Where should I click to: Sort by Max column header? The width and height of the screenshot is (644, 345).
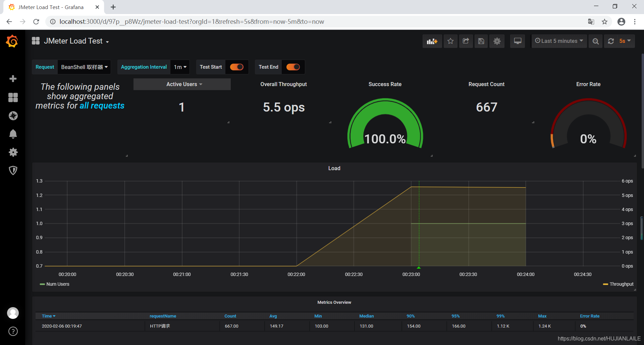542,316
